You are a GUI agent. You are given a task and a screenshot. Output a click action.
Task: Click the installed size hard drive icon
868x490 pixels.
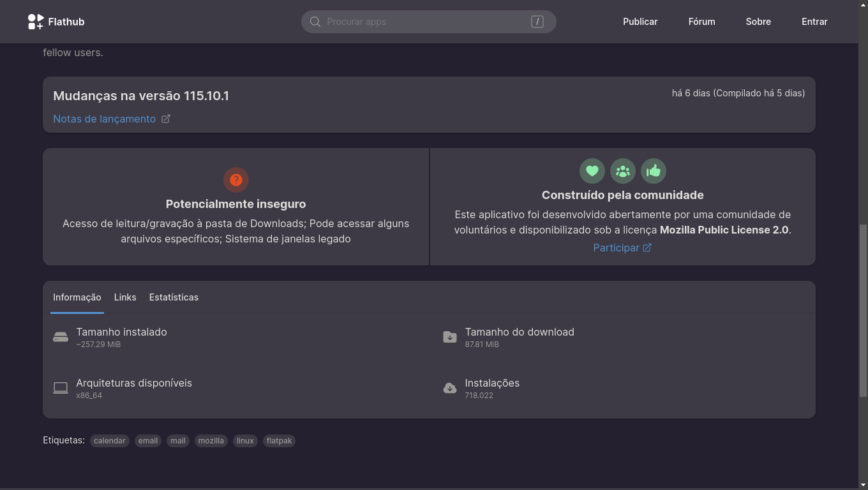pyautogui.click(x=60, y=336)
